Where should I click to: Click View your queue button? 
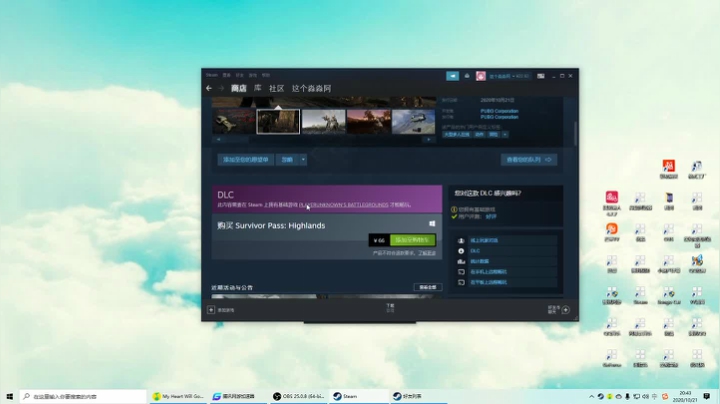pyautogui.click(x=529, y=160)
